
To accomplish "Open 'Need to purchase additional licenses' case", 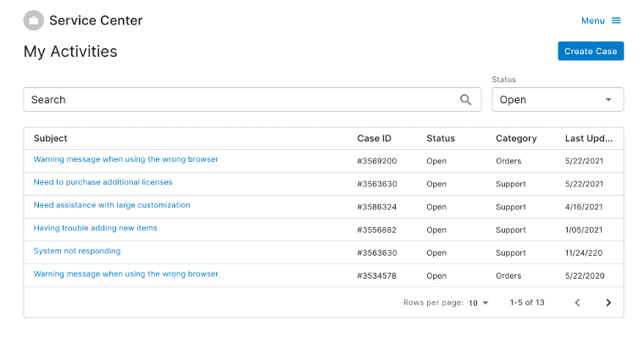I will tap(103, 182).
